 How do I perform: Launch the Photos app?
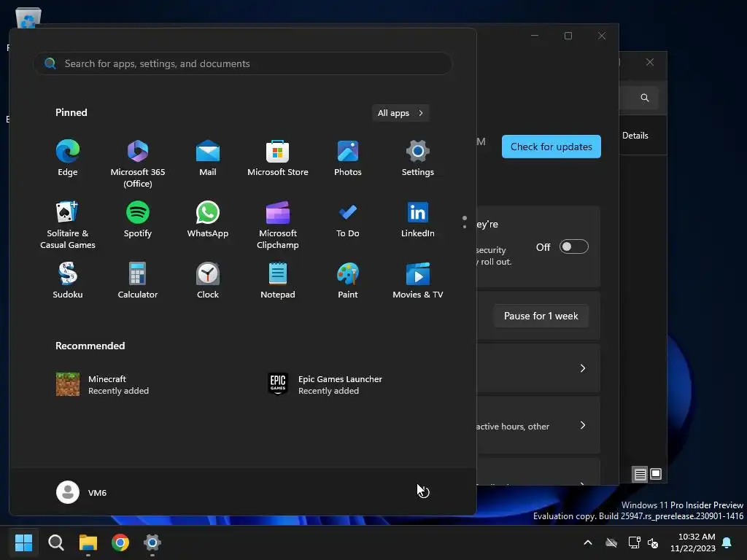click(x=348, y=158)
